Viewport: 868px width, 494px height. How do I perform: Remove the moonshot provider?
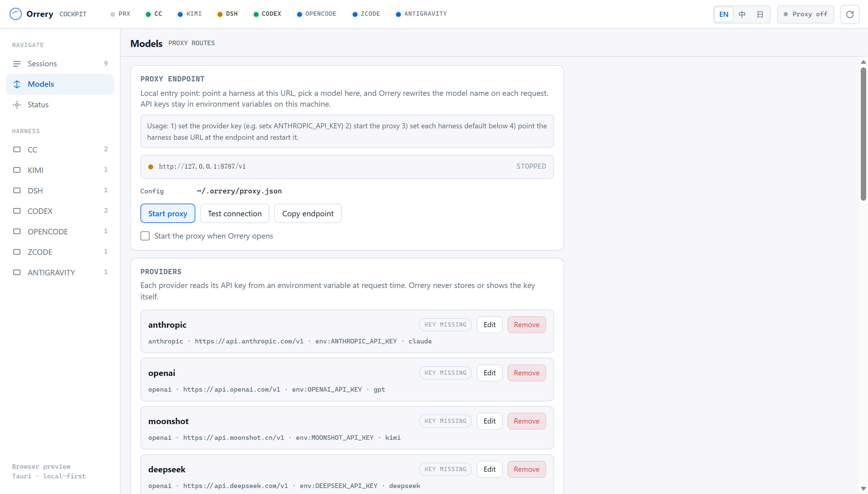coord(527,421)
